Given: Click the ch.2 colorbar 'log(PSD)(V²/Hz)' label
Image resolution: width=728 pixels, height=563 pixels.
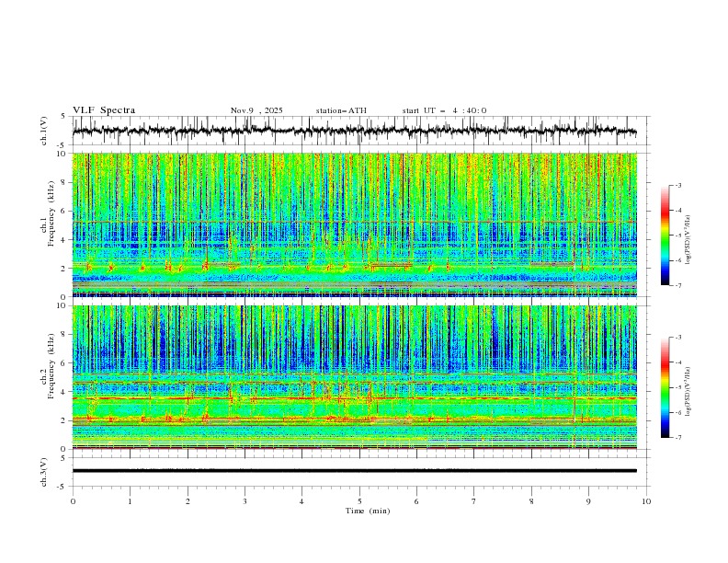Looking at the screenshot, I should [x=688, y=391].
